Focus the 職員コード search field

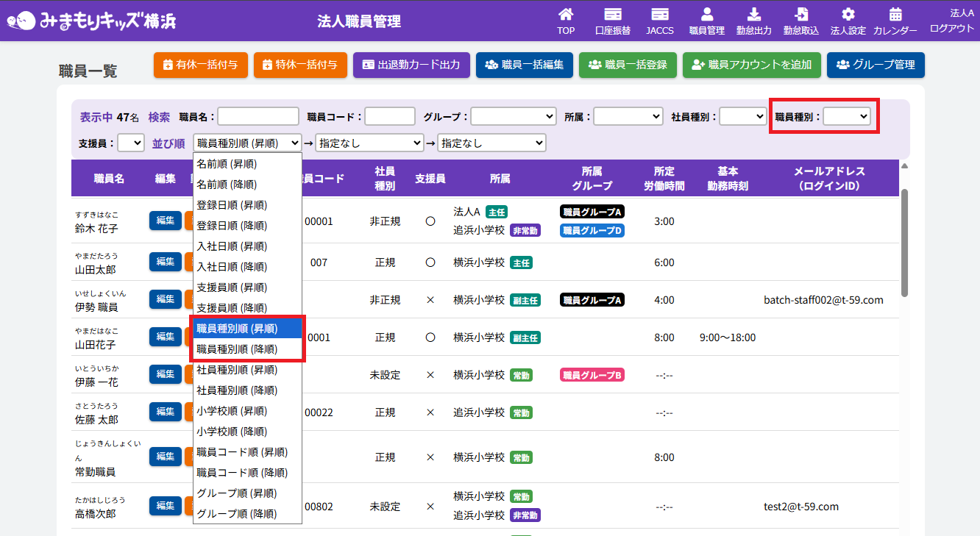(390, 116)
